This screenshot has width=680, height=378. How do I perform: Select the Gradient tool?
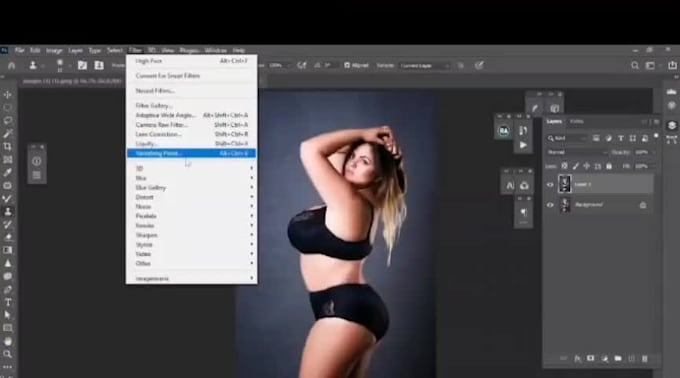(x=7, y=250)
